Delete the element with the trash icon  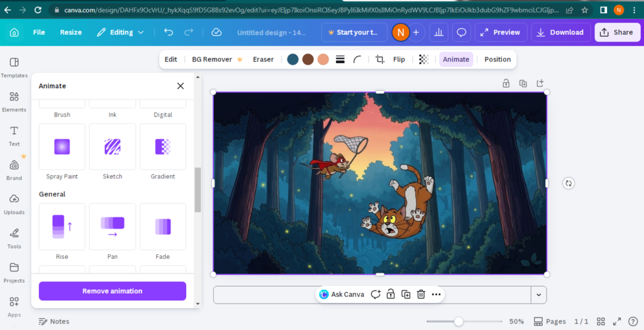click(x=421, y=294)
